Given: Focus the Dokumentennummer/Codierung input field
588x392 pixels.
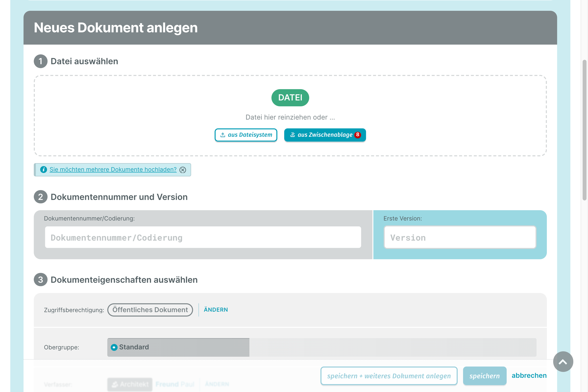Looking at the screenshot, I should [x=203, y=237].
